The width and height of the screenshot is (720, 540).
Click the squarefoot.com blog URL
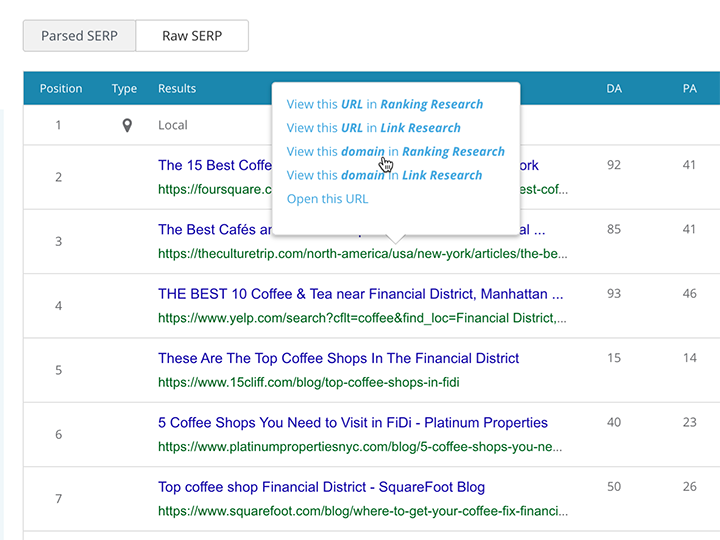point(362,511)
